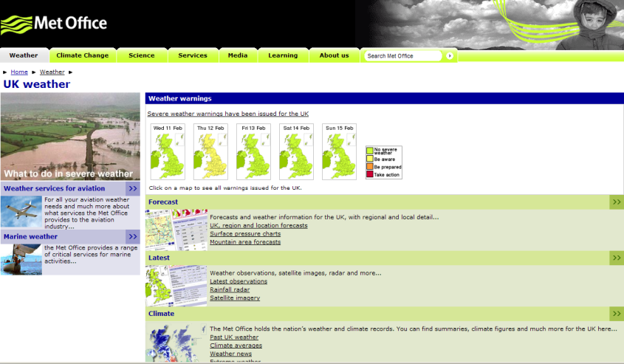Open the Latest observations link
This screenshot has width=624, height=364.
(239, 281)
